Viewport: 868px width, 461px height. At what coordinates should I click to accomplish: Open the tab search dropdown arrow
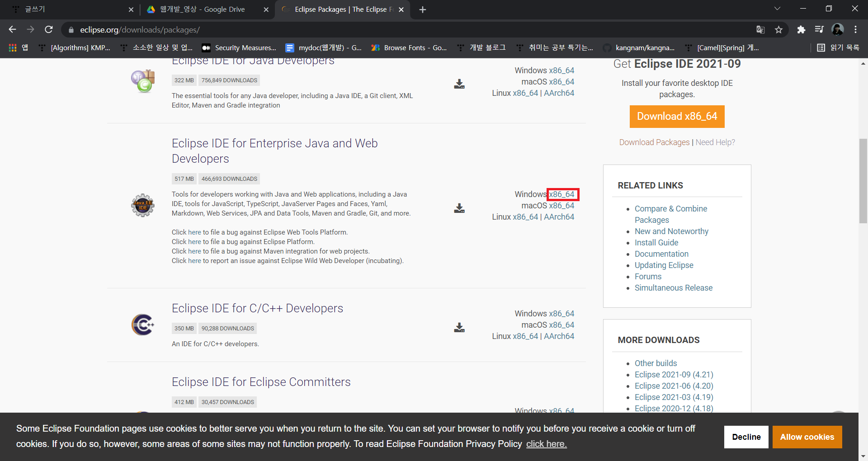click(777, 9)
